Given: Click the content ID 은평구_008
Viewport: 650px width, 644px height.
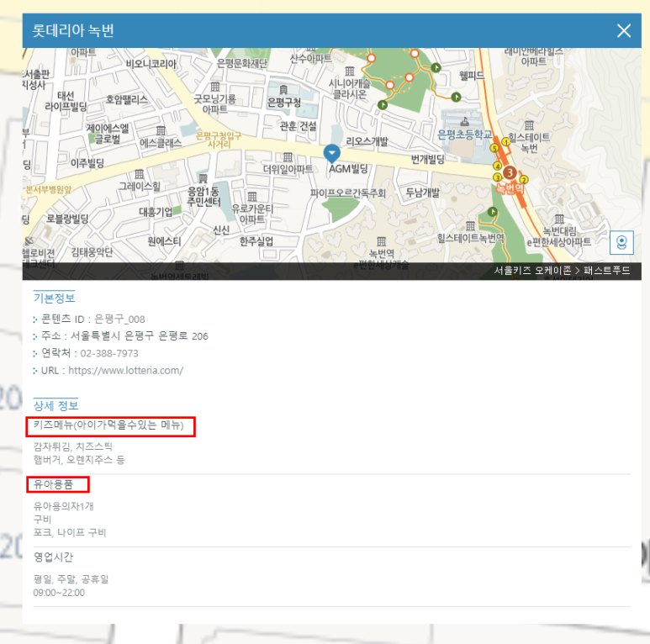Looking at the screenshot, I should point(119,319).
